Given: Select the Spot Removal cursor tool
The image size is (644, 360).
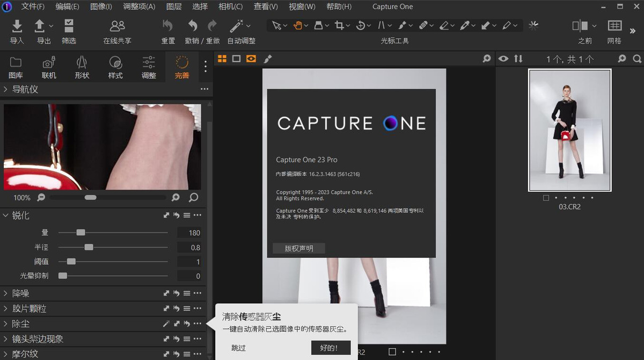Looking at the screenshot, I should tap(402, 25).
